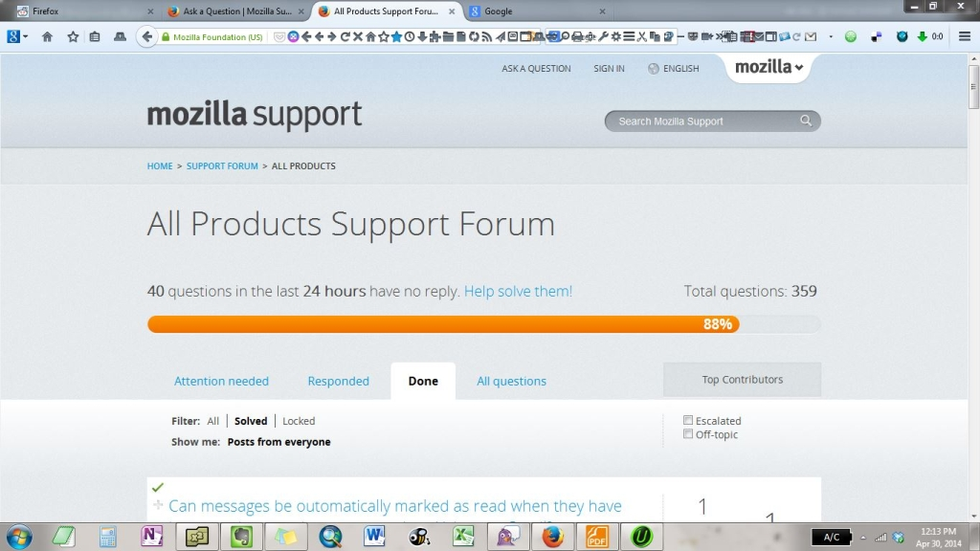
Task: Click the Firefox icon in the taskbar
Action: 552,536
